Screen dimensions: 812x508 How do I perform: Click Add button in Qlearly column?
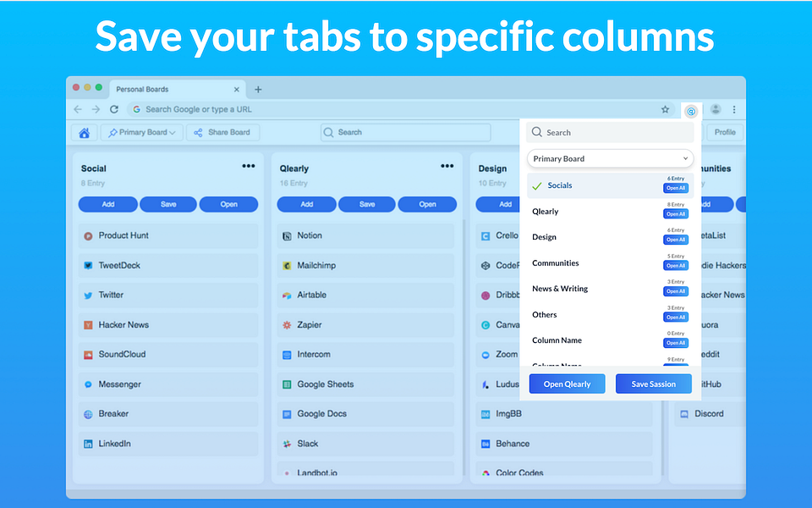(306, 204)
